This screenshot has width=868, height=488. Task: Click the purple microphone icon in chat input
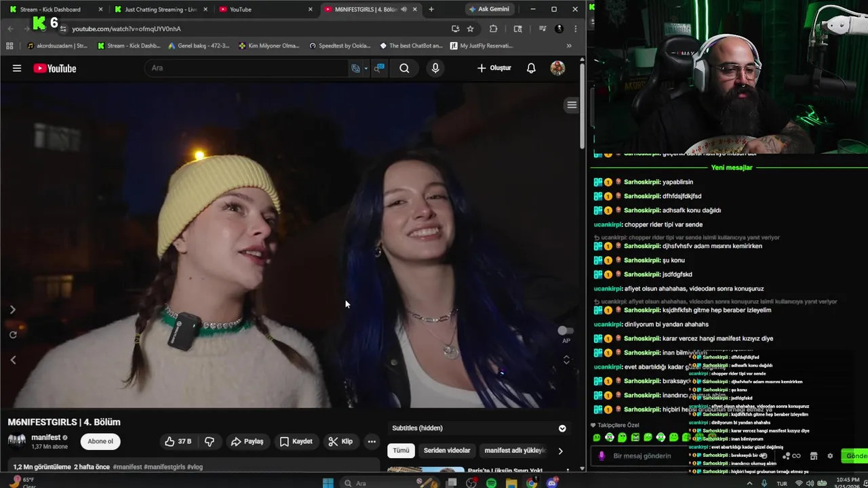pos(601,456)
